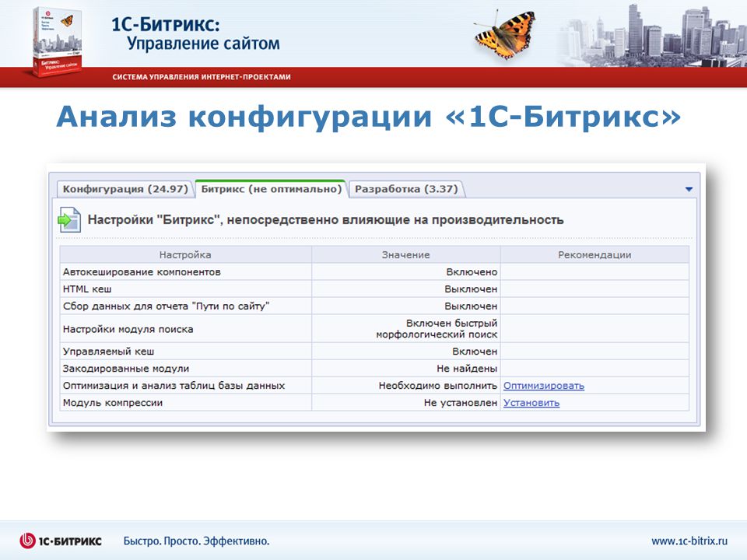Open the Разработка (3.37) tab
This screenshot has height=560, width=747.
click(x=406, y=189)
